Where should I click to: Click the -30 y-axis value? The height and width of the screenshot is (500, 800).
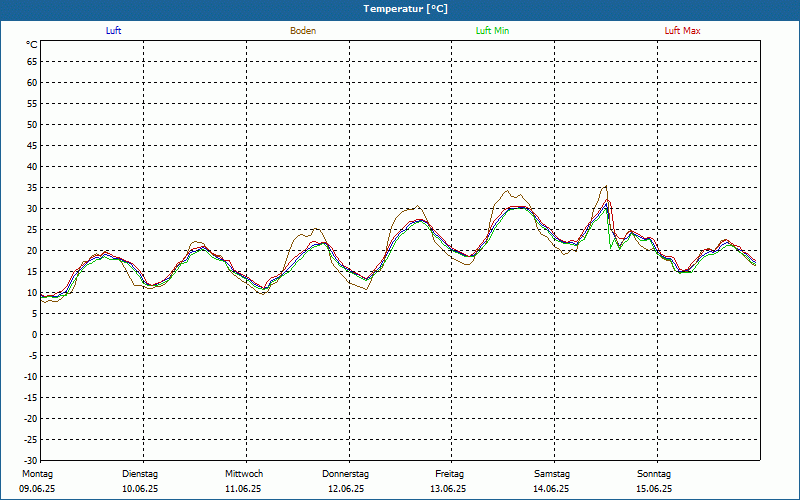30,461
